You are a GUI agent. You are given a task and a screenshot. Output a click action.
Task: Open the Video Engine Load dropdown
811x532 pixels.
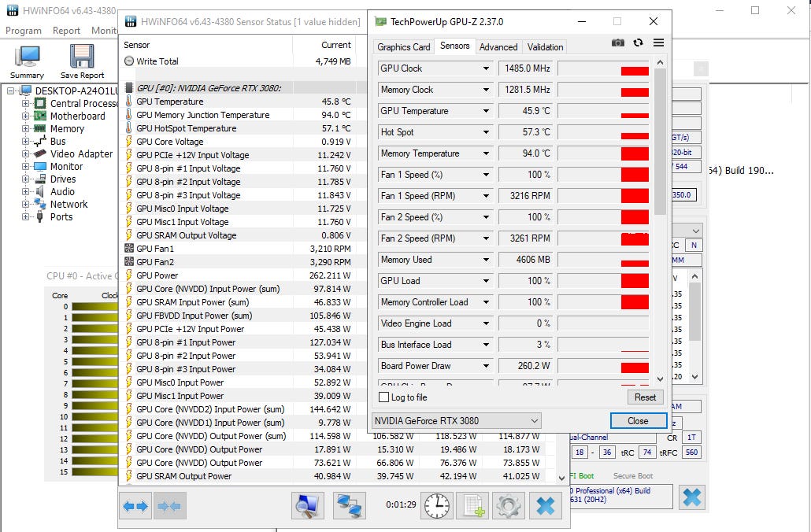(x=486, y=323)
